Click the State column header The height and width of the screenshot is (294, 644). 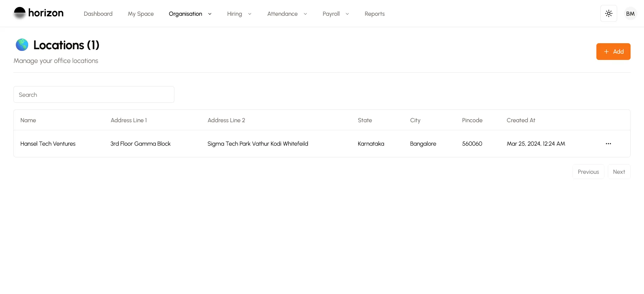click(x=365, y=120)
